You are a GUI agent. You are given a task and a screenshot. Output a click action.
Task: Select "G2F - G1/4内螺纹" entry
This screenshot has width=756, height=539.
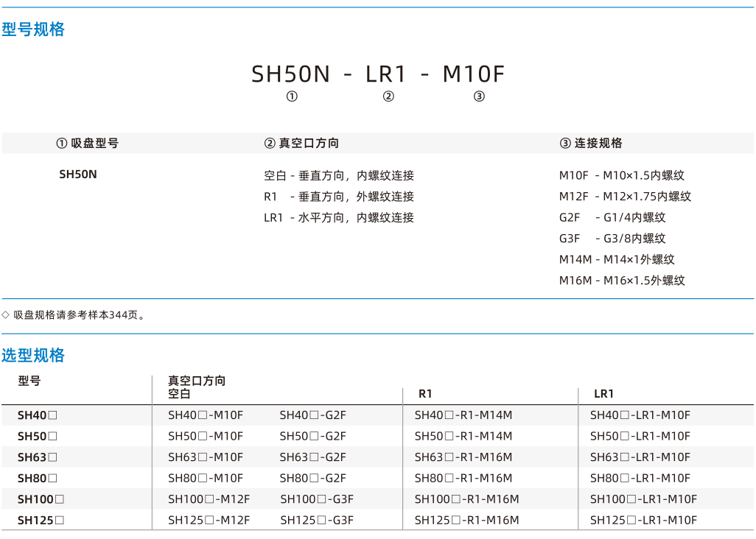(x=612, y=218)
